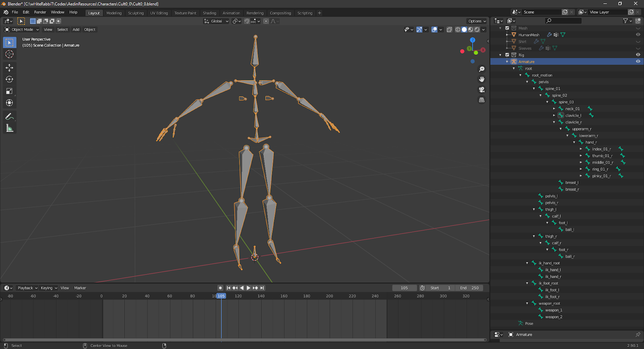The height and width of the screenshot is (349, 644).
Task: Switch to the Sculpting workspace tab
Action: pyautogui.click(x=136, y=13)
